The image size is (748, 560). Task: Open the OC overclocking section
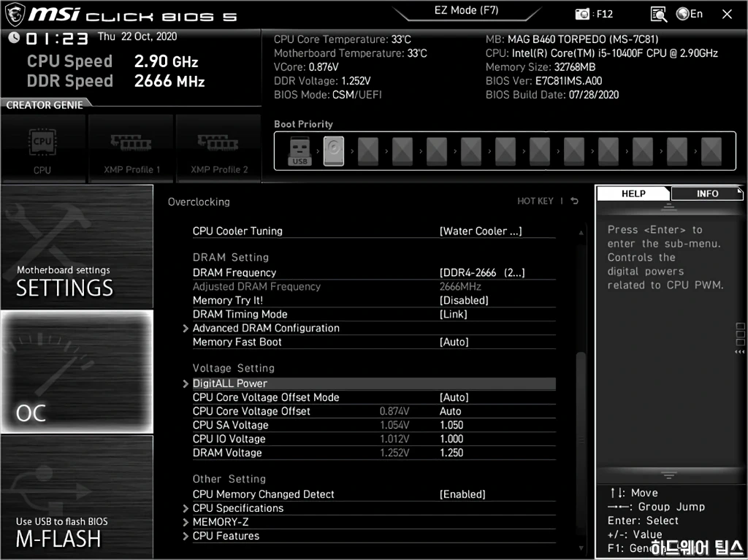click(x=77, y=372)
